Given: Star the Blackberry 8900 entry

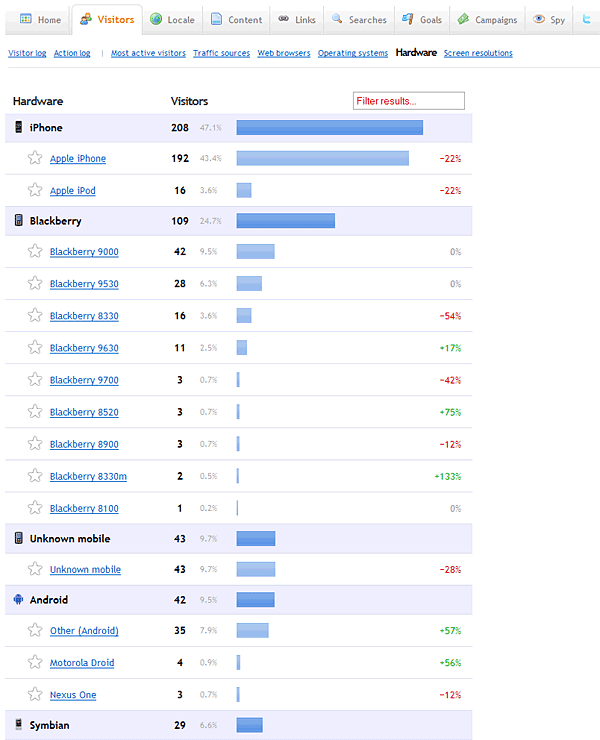Looking at the screenshot, I should (x=35, y=444).
